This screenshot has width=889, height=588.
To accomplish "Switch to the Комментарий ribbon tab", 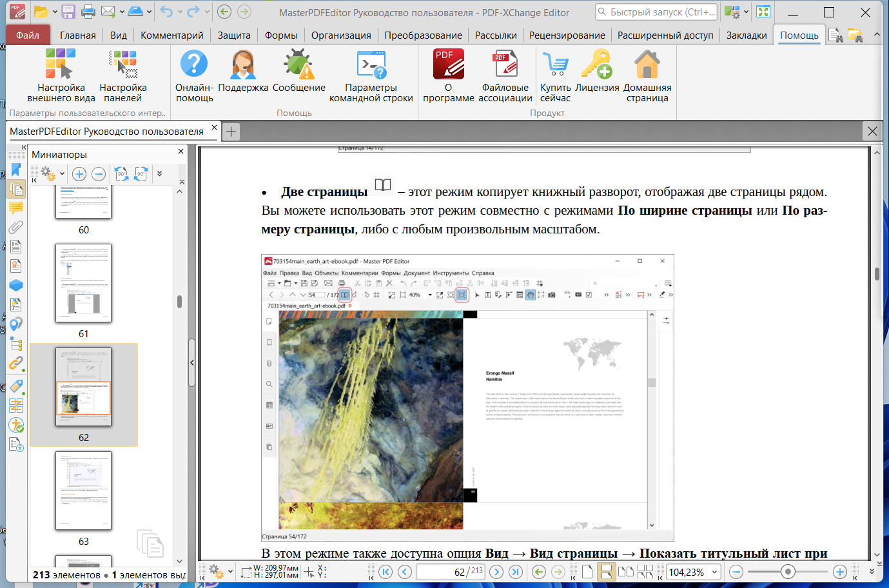I will tap(172, 35).
